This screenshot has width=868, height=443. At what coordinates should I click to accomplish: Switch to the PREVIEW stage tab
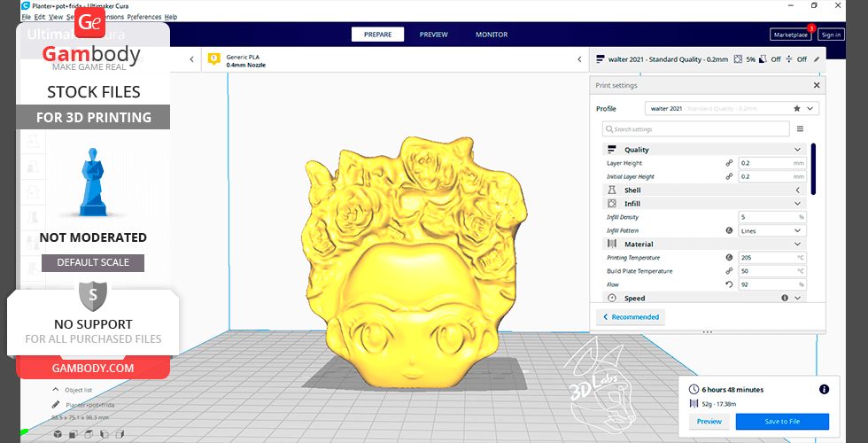[433, 35]
